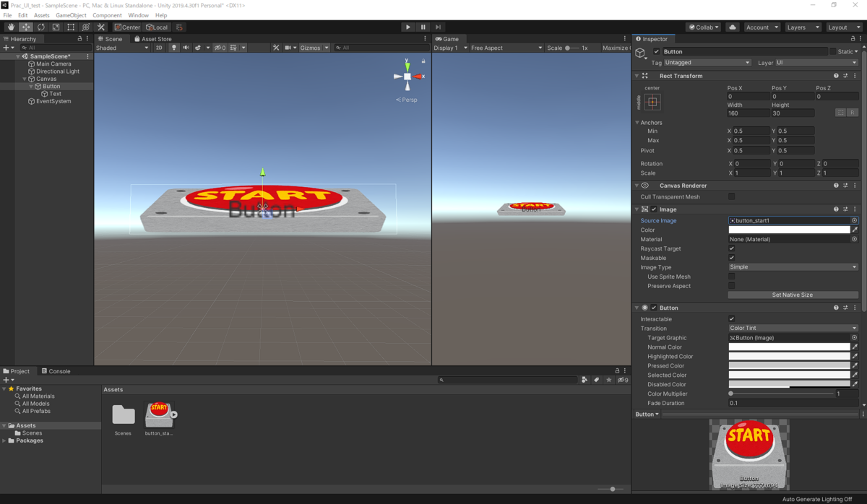Open Image Type dropdown
The width and height of the screenshot is (867, 504).
793,267
